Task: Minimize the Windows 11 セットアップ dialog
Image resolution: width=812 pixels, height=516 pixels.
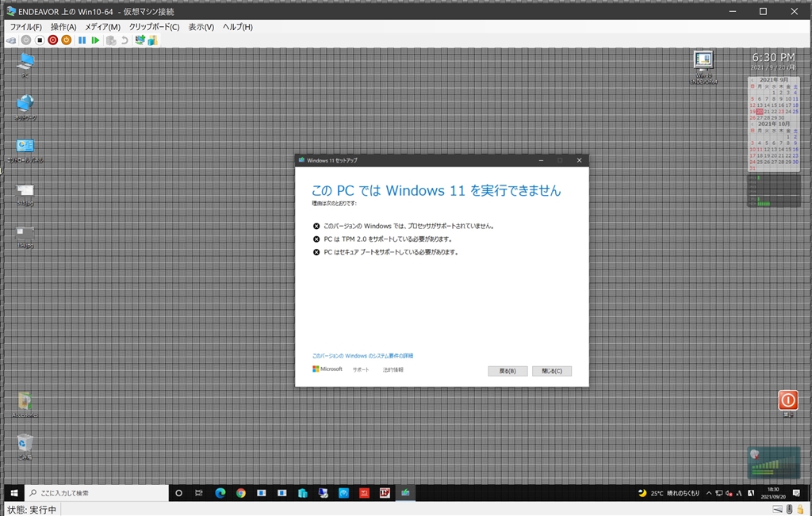Action: coord(541,160)
